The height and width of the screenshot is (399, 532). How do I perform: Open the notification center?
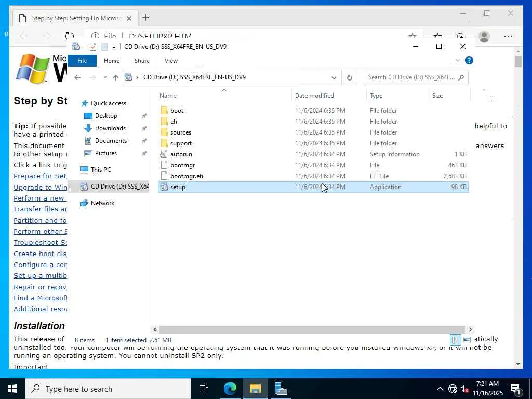coord(516,389)
